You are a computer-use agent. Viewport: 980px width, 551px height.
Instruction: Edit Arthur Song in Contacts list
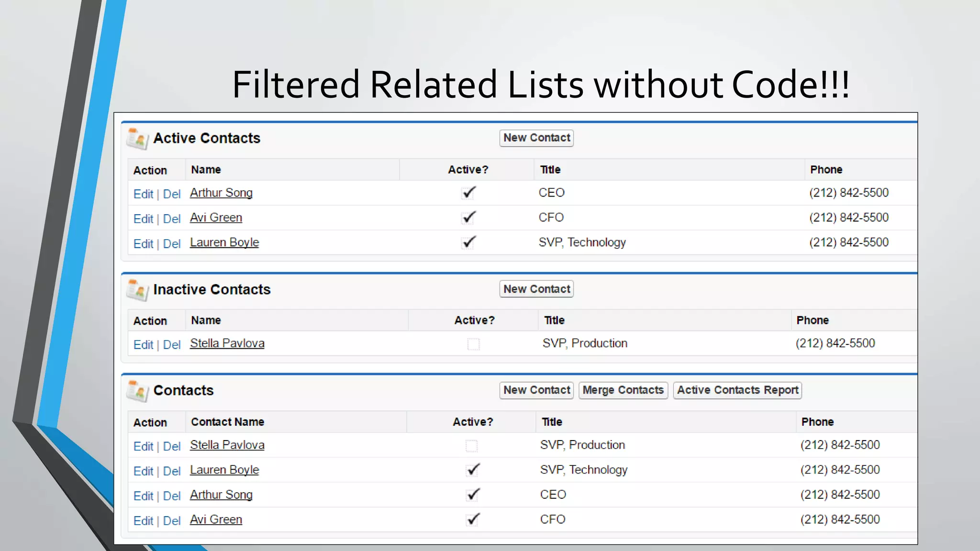pyautogui.click(x=143, y=496)
